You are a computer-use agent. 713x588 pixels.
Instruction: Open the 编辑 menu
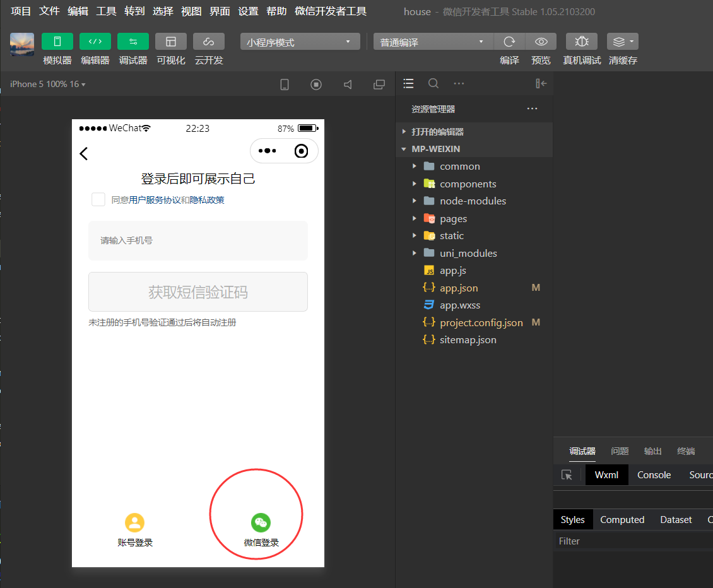coord(78,11)
